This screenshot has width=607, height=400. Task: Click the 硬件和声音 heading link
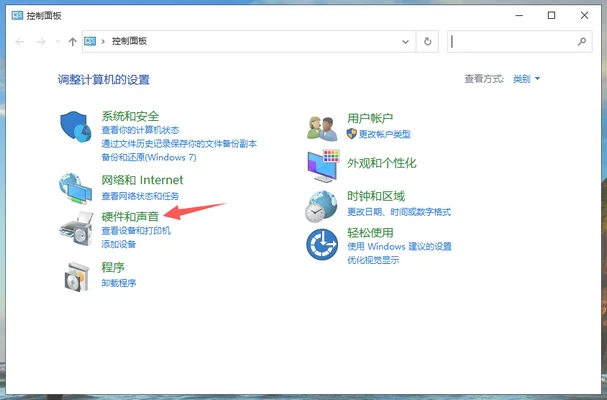click(130, 217)
